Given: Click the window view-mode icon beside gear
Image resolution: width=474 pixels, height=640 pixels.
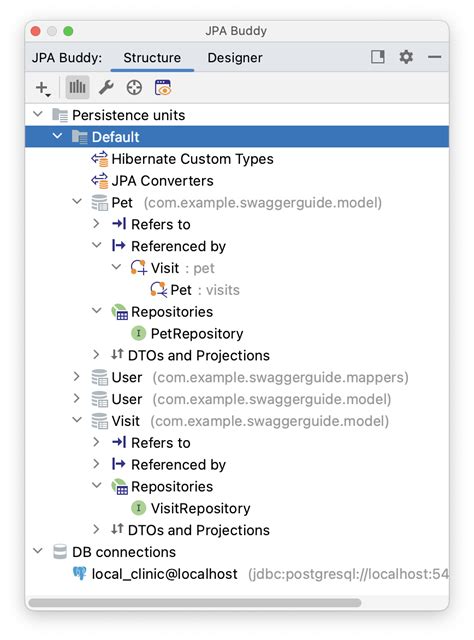Looking at the screenshot, I should [378, 57].
